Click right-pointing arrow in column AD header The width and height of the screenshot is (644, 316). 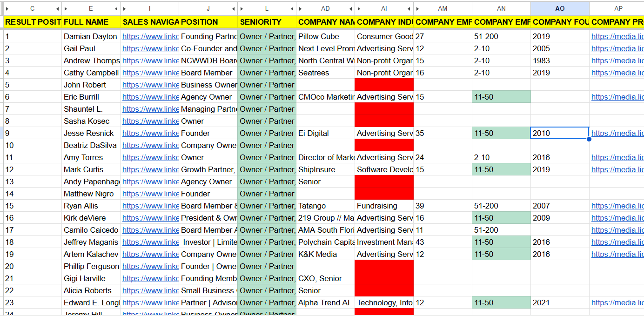[x=300, y=9]
